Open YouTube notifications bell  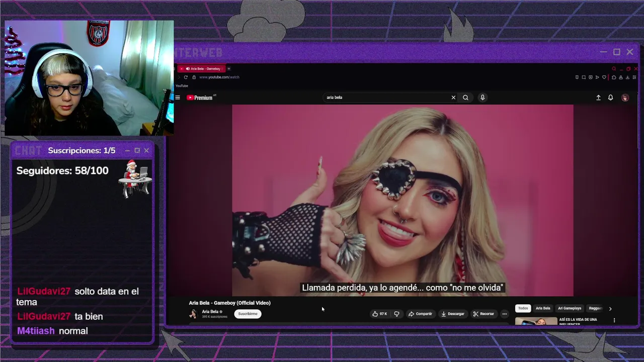pos(610,98)
